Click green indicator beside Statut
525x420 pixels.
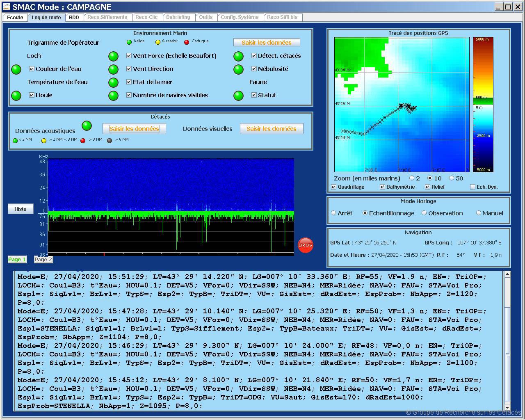click(238, 96)
